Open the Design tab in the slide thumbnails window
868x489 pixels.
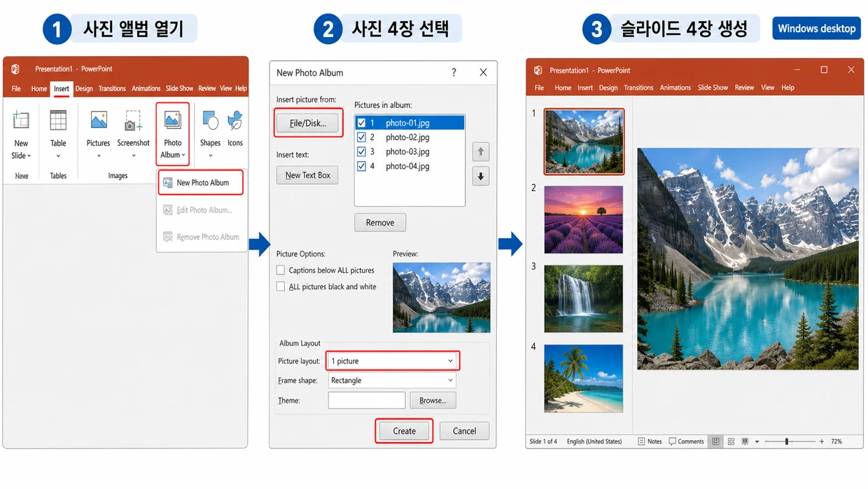point(608,88)
